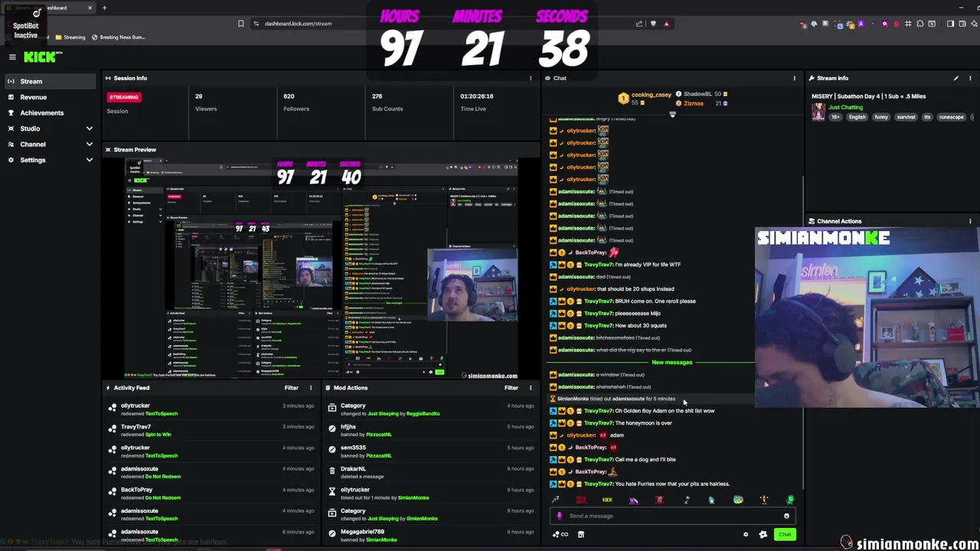Image resolution: width=980 pixels, height=551 pixels.
Task: Collapse pinned leaderboard with the down arrow
Action: [672, 115]
